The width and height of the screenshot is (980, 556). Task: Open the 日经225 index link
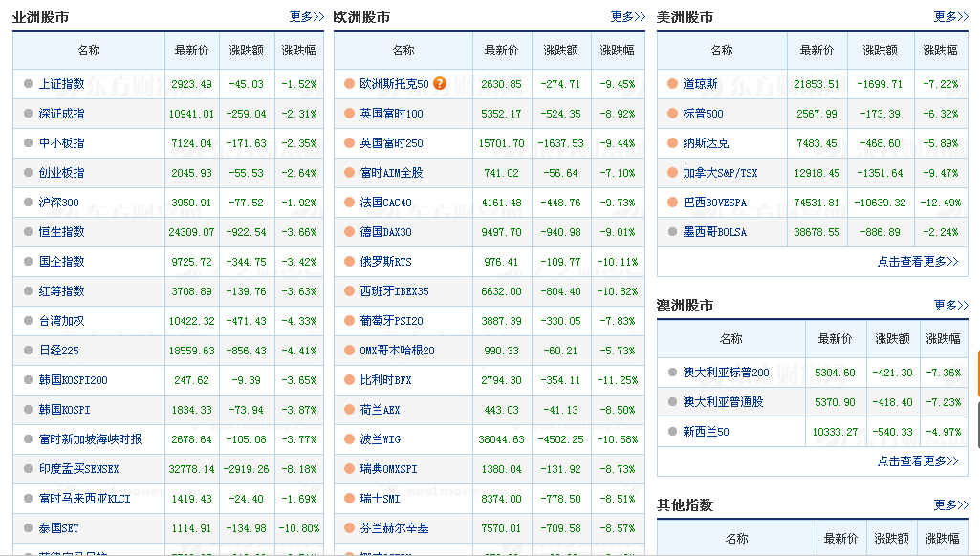(x=58, y=351)
